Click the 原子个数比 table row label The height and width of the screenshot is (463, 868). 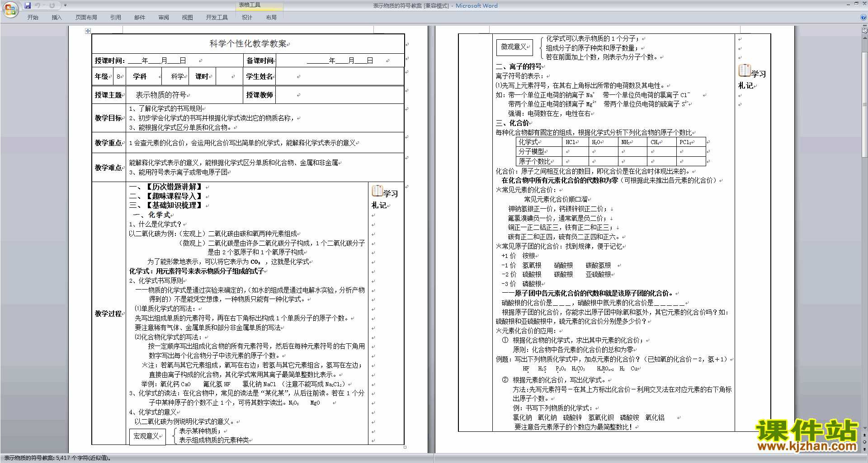point(539,161)
